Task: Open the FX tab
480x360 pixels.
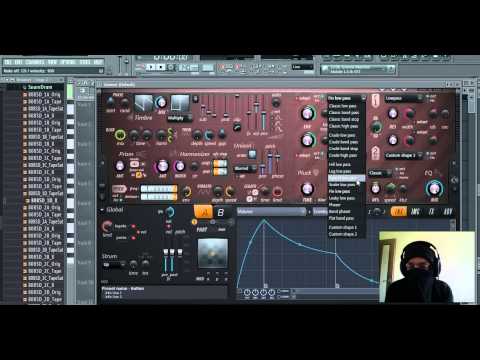Action: (432, 212)
